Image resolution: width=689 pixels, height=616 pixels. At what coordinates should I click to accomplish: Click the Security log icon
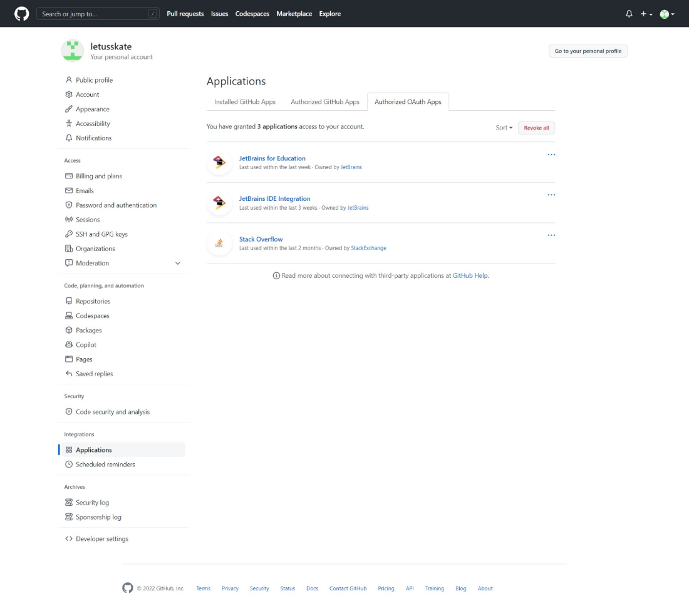(x=68, y=503)
